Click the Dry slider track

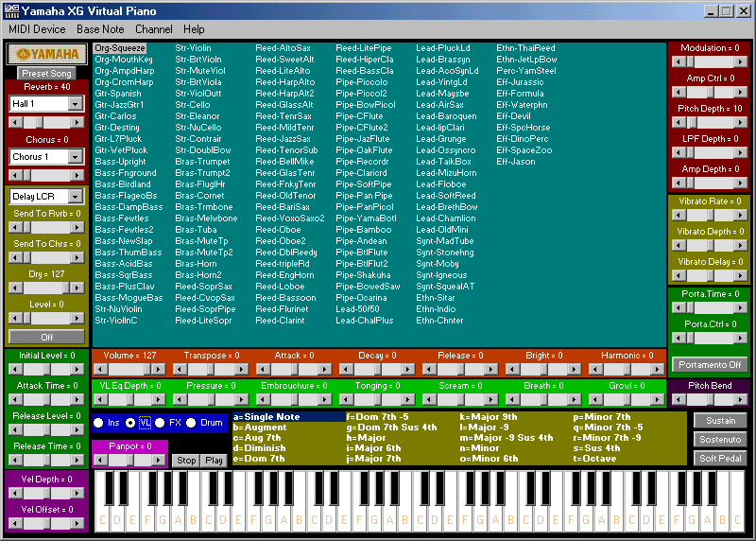click(46, 288)
